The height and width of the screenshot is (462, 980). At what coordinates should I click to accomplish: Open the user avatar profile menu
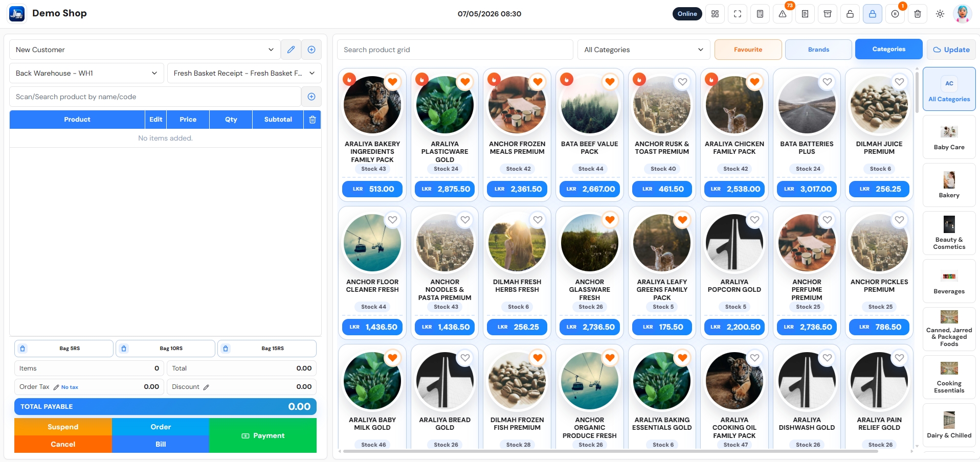click(963, 14)
